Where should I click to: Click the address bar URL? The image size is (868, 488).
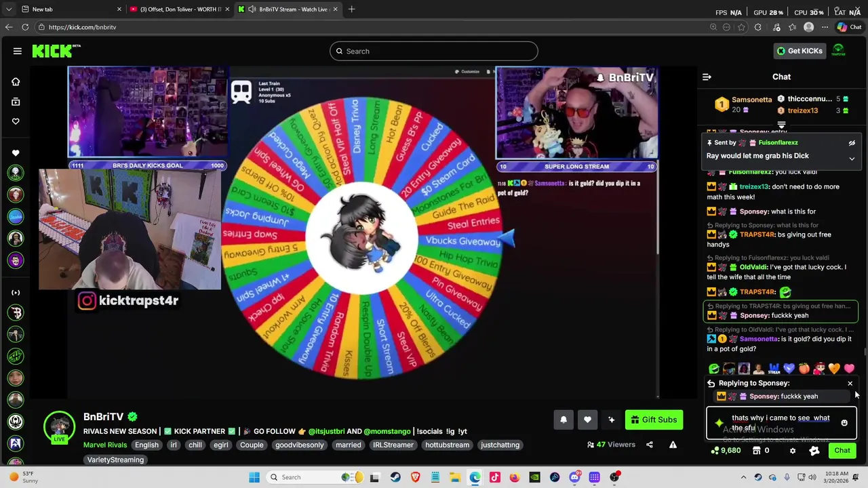[82, 27]
